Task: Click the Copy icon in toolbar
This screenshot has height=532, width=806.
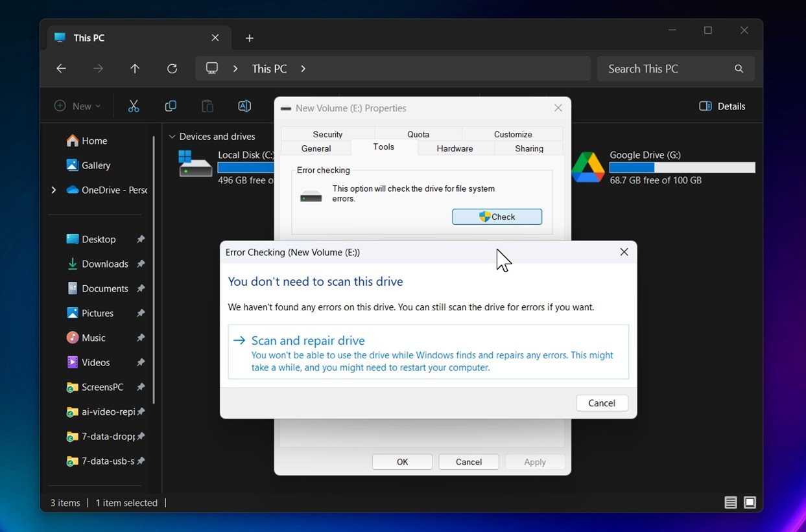Action: (171, 106)
